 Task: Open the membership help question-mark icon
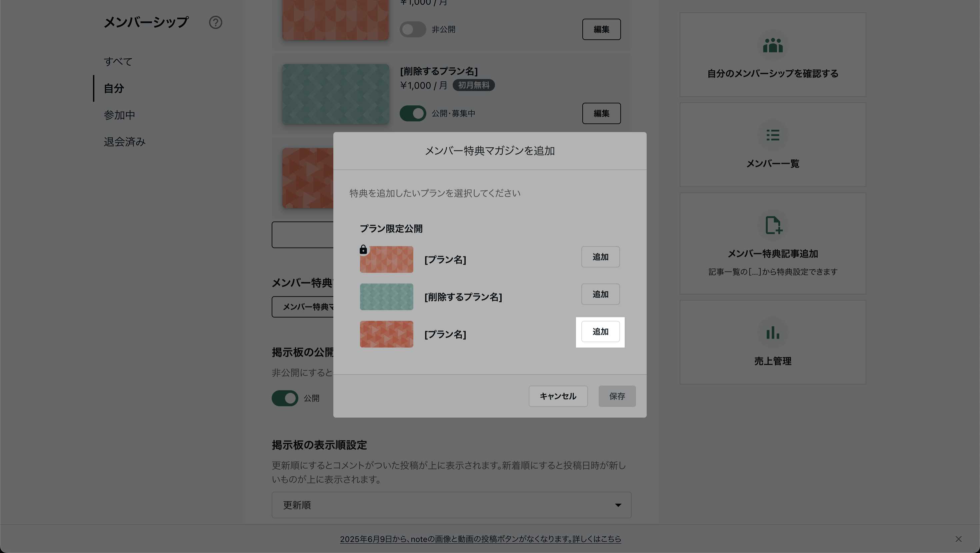(x=215, y=22)
